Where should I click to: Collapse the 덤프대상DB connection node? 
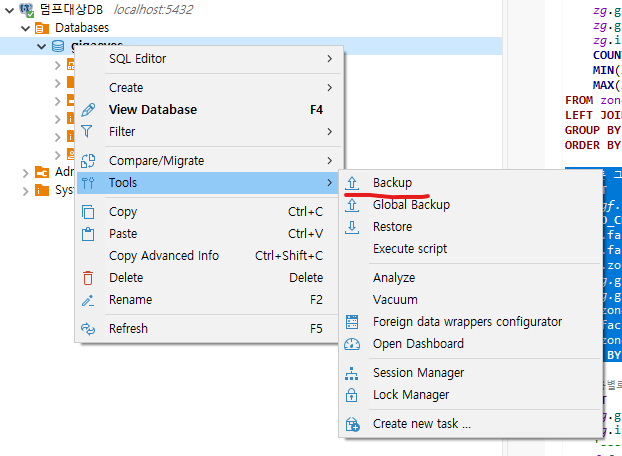click(x=8, y=9)
